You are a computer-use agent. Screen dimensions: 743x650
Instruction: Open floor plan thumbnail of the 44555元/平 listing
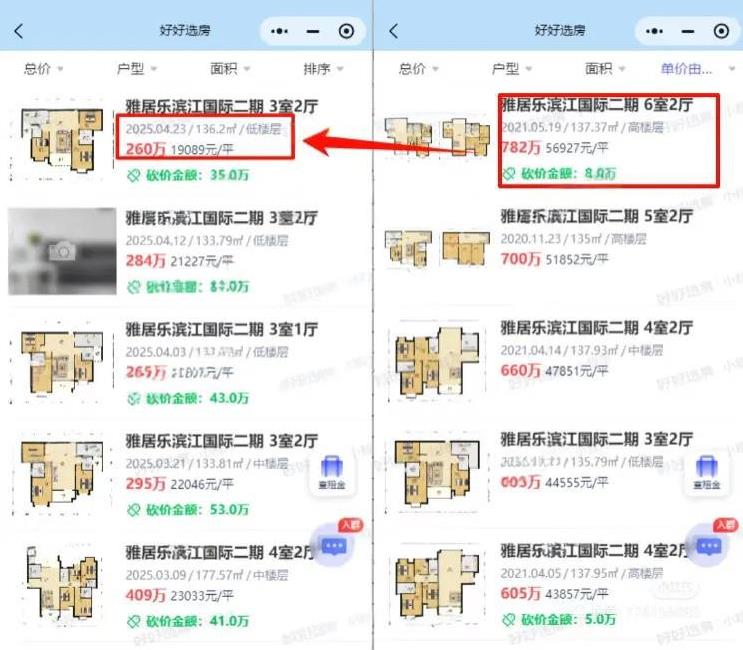(x=437, y=473)
